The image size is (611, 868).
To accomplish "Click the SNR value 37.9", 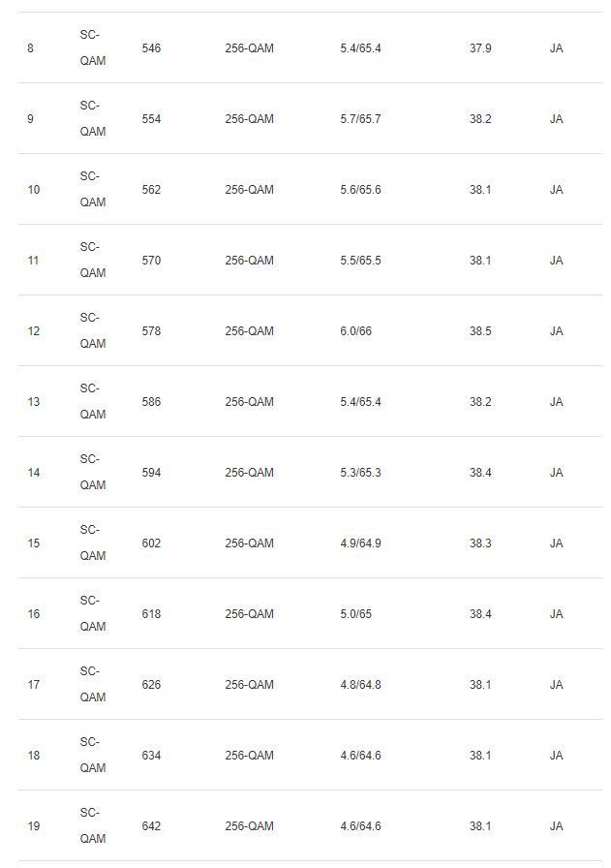I will [x=480, y=48].
